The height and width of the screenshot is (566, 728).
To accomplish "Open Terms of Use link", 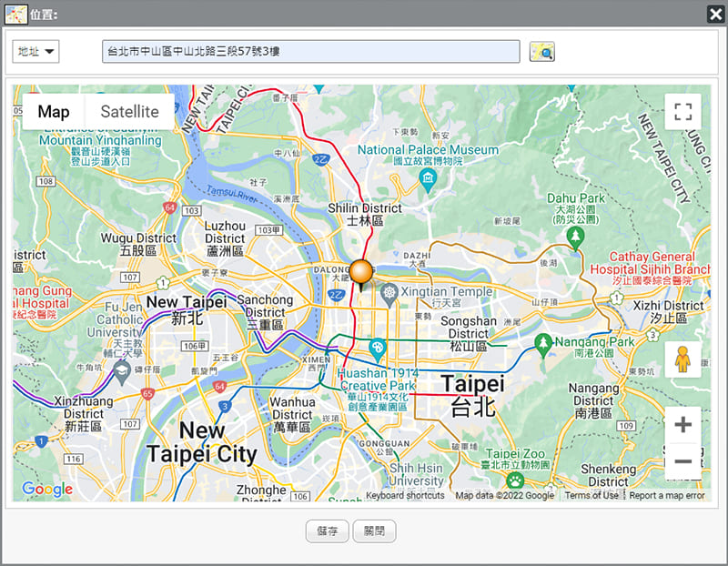I will click(591, 495).
